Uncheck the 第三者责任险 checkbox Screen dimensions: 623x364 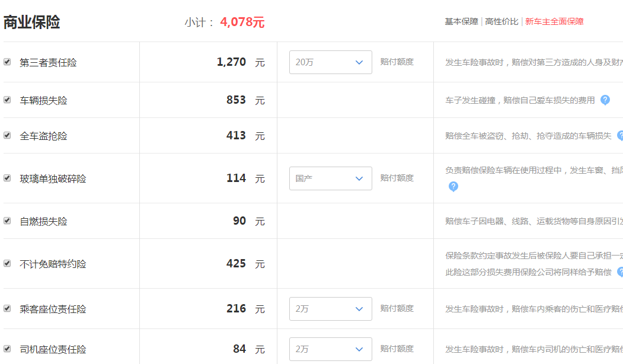point(7,62)
